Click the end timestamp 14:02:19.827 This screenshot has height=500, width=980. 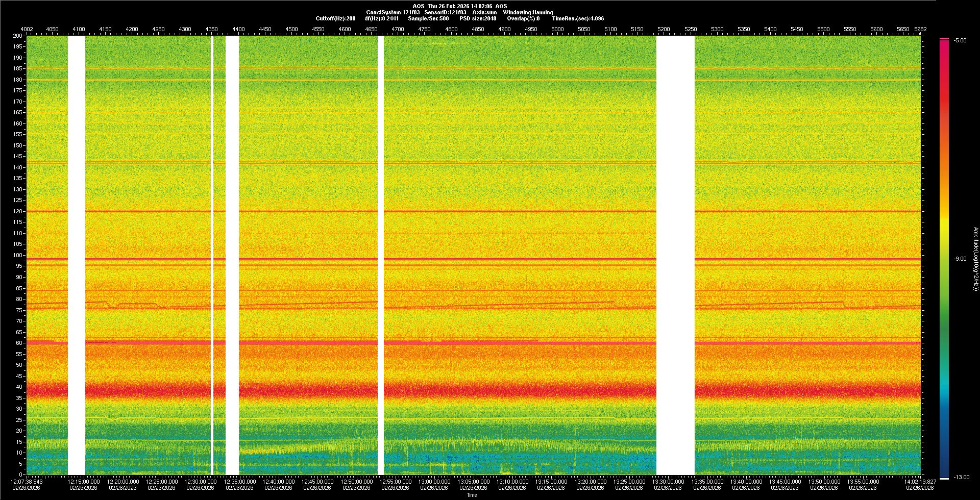click(920, 481)
